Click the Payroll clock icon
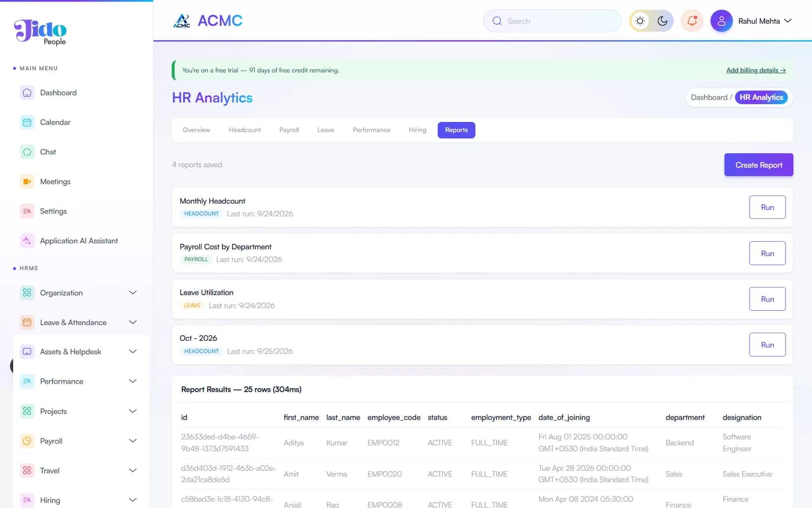 [x=27, y=441]
